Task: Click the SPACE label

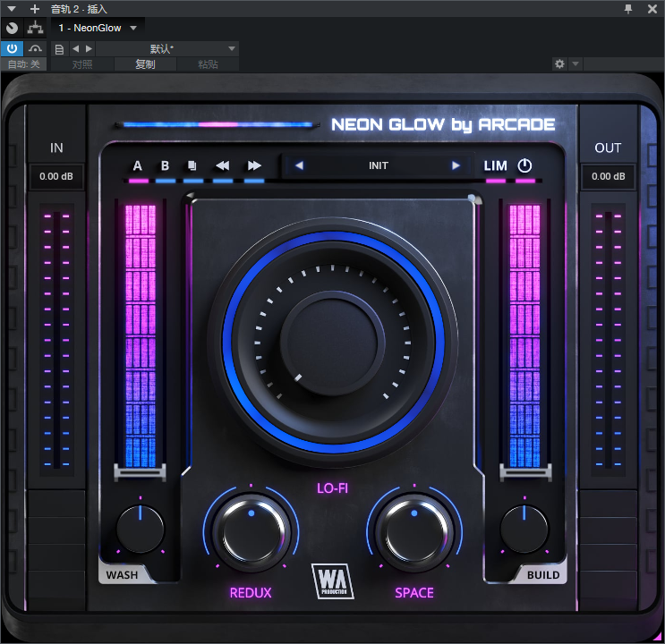Action: [x=414, y=592]
